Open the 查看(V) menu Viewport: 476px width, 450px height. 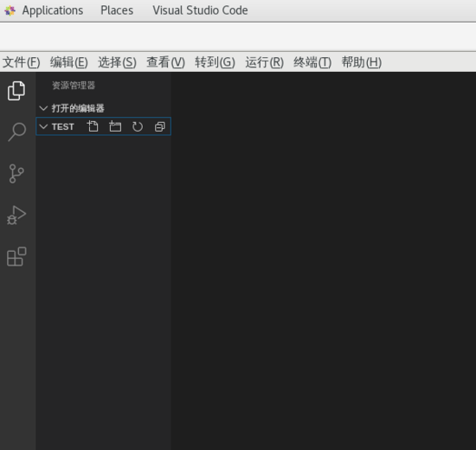click(x=166, y=62)
